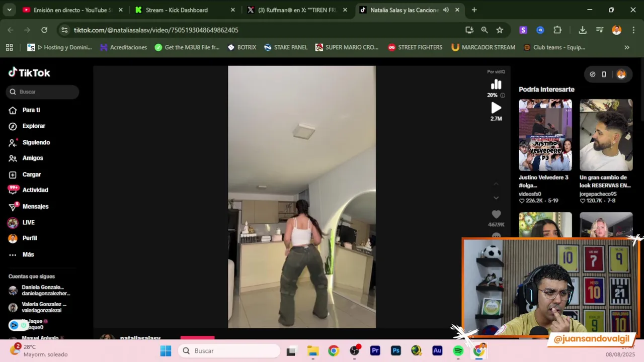
Task: Open Spotify from the taskbar
Action: 458,351
